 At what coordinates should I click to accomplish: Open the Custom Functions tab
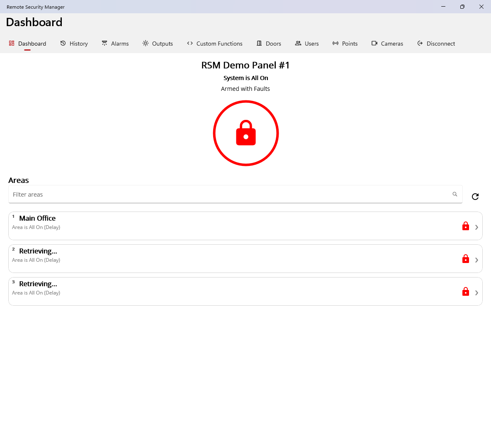tap(215, 44)
